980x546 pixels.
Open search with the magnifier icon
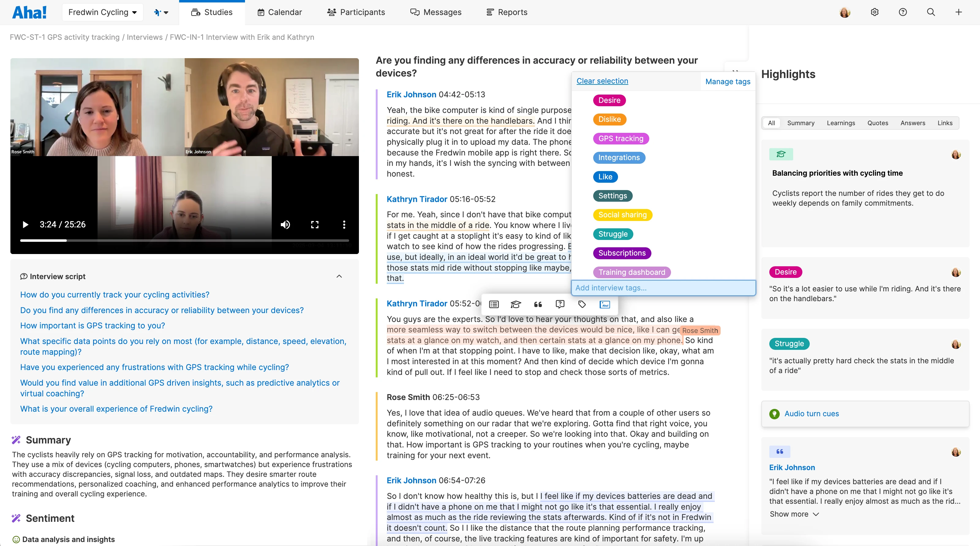coord(931,12)
